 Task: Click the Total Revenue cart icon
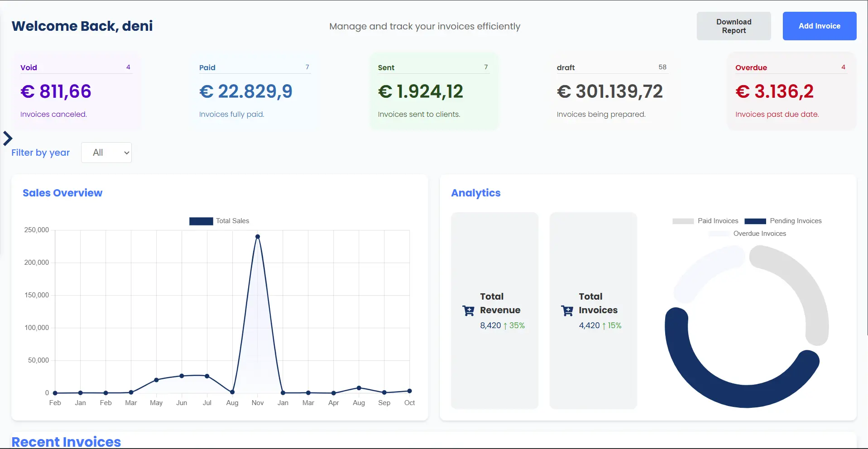coord(468,310)
